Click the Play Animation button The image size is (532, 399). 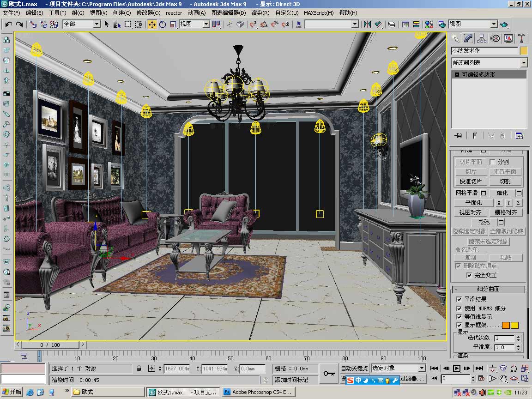coord(457,368)
